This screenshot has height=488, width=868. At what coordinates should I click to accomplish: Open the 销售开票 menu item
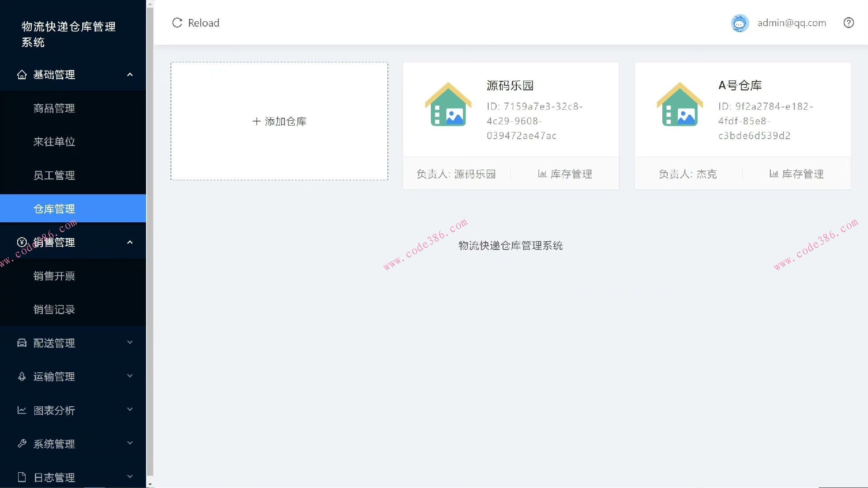[x=54, y=276]
